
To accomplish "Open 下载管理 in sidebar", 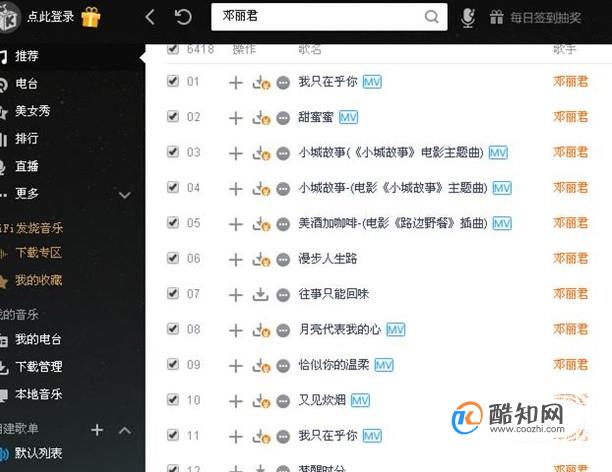I will click(x=39, y=367).
